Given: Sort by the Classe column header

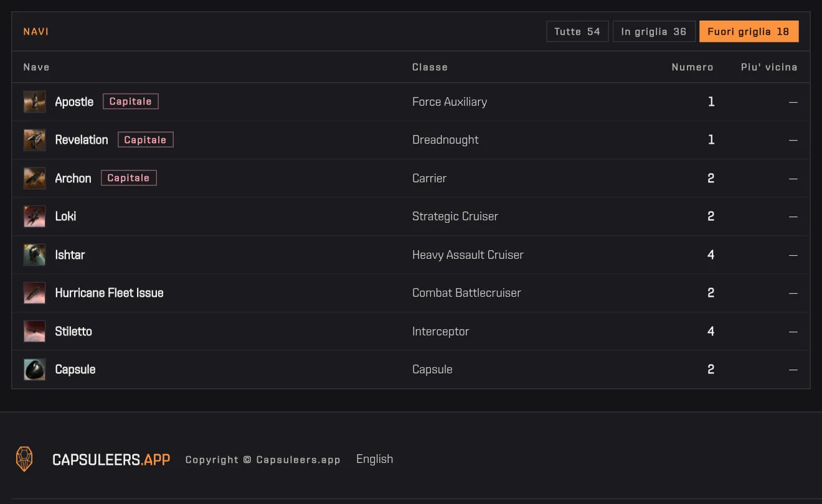Looking at the screenshot, I should pyautogui.click(x=430, y=67).
